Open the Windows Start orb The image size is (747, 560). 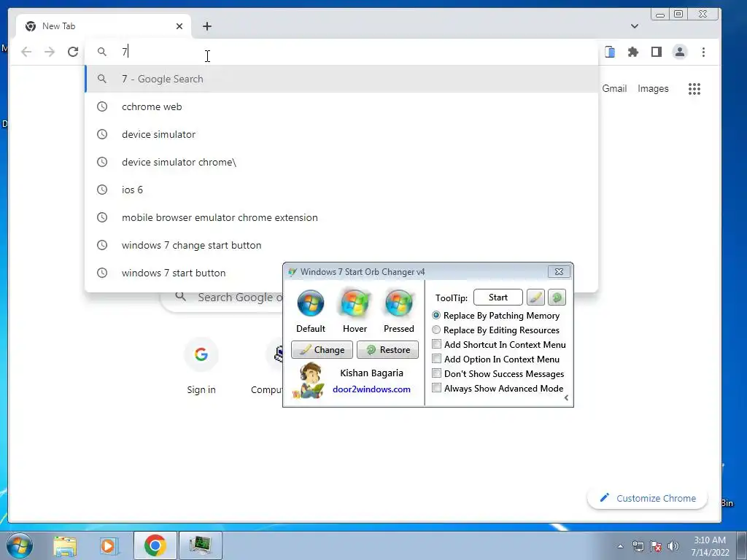[x=20, y=545]
